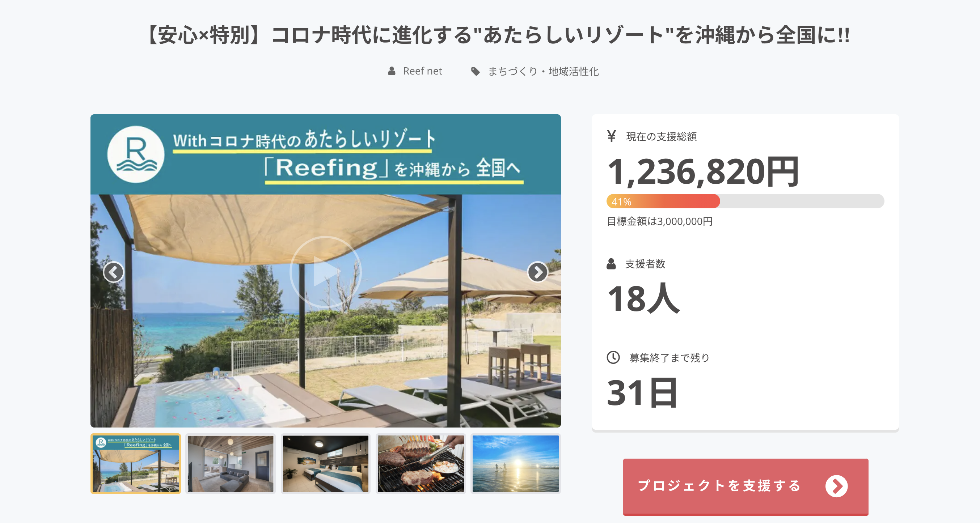
Task: Click the tag icon beside category
Action: [x=475, y=72]
